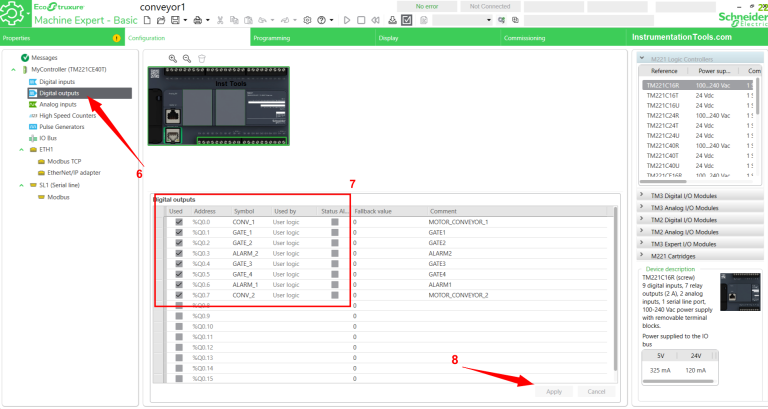Click the Apply button
This screenshot has height=409, width=768.
pos(554,391)
